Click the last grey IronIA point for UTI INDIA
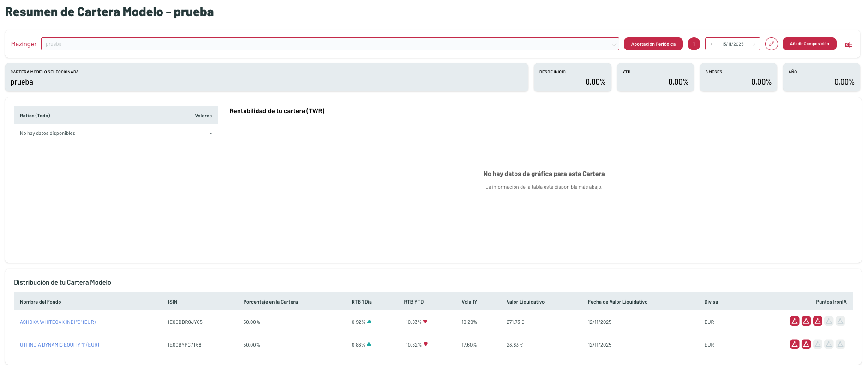 click(840, 344)
